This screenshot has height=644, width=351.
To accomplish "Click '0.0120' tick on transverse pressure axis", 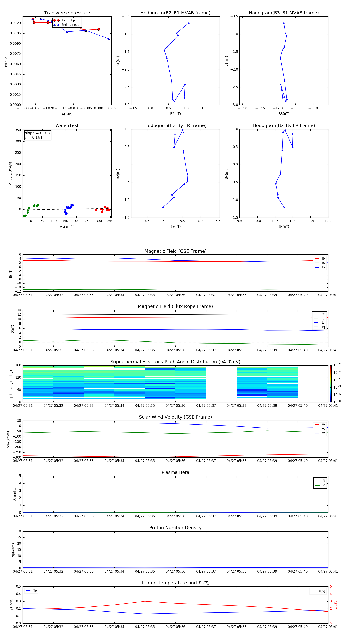I will [15, 23].
